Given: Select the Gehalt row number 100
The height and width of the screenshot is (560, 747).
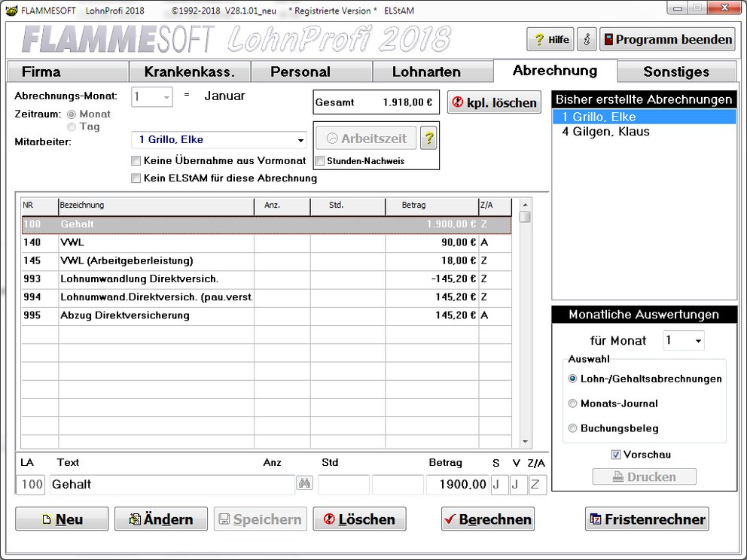Looking at the screenshot, I should pos(267,224).
